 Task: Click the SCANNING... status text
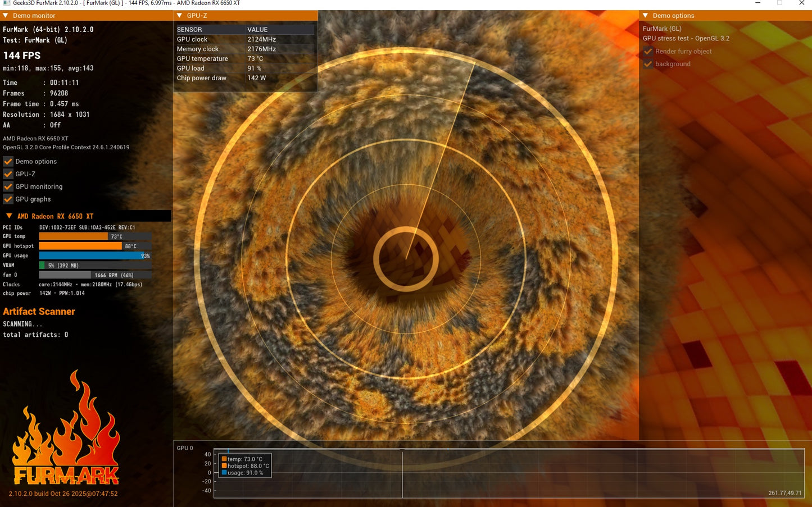(22, 324)
